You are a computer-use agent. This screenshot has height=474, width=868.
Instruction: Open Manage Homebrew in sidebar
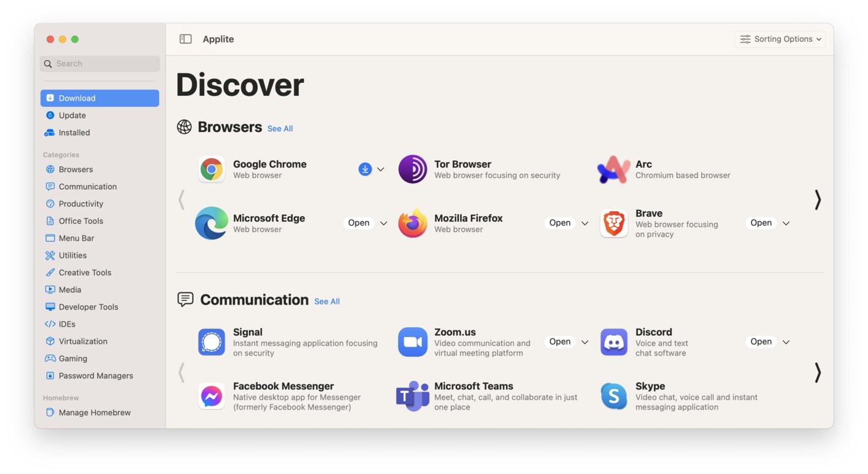tap(100, 413)
